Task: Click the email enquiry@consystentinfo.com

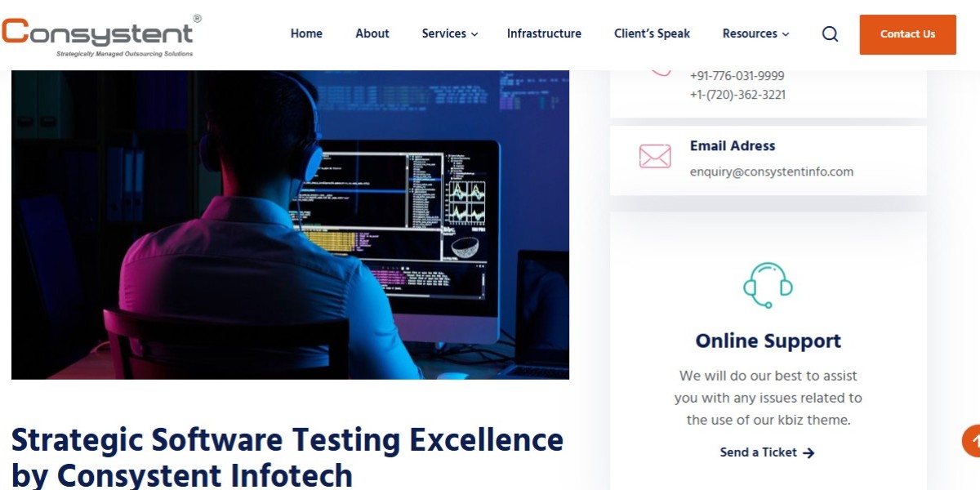Action: pyautogui.click(x=772, y=171)
